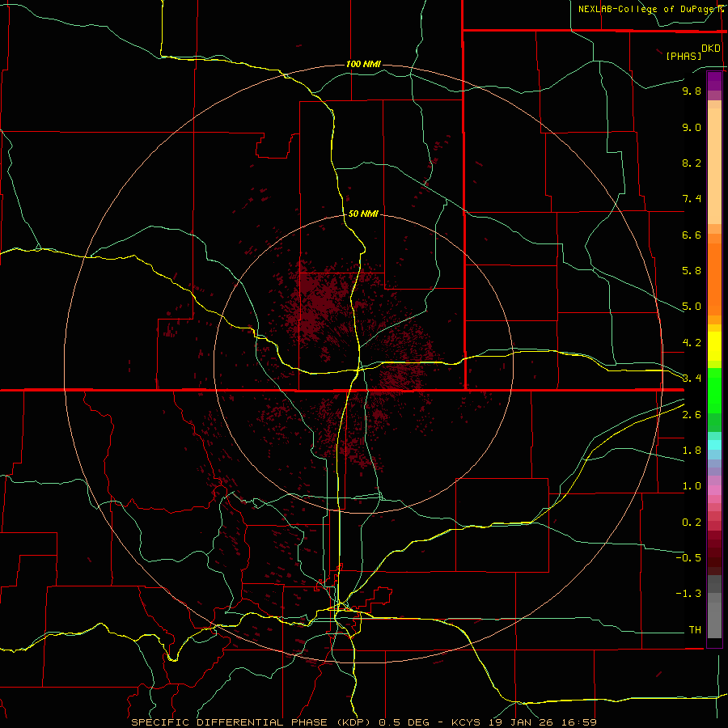The width and height of the screenshot is (728, 728).
Task: Click the 1.8 scale value
Action: click(x=692, y=451)
